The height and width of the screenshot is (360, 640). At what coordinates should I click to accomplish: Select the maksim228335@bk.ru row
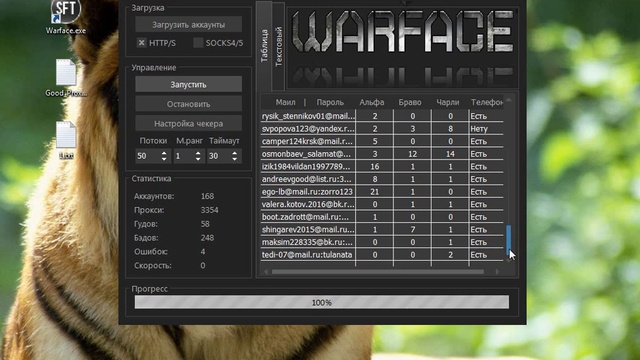point(382,242)
